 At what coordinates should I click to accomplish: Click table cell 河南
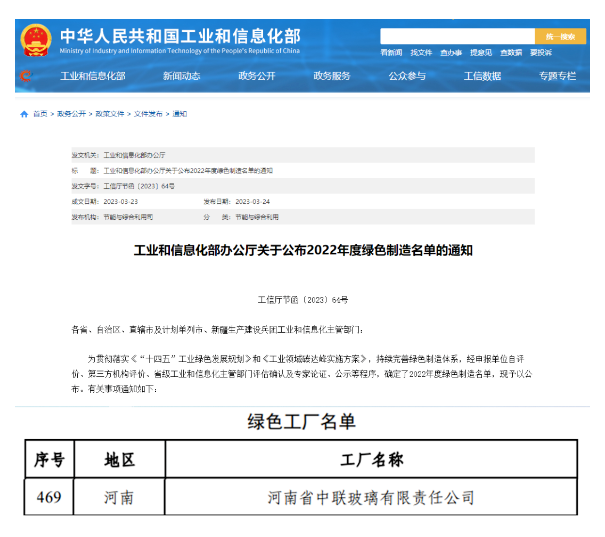click(x=119, y=497)
